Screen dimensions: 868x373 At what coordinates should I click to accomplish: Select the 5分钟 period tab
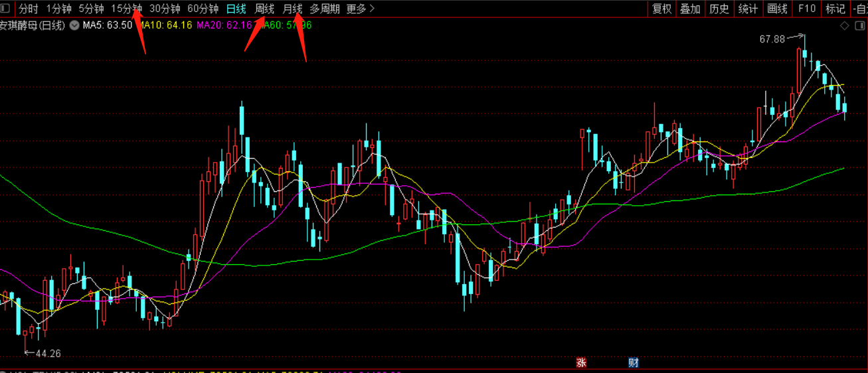click(91, 9)
